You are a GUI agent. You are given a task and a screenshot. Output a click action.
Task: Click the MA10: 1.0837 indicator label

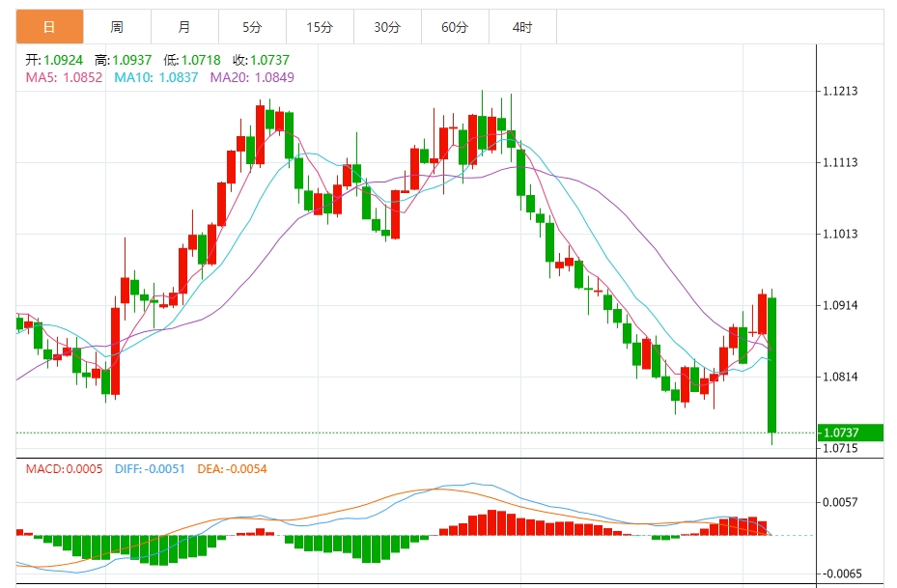156,77
